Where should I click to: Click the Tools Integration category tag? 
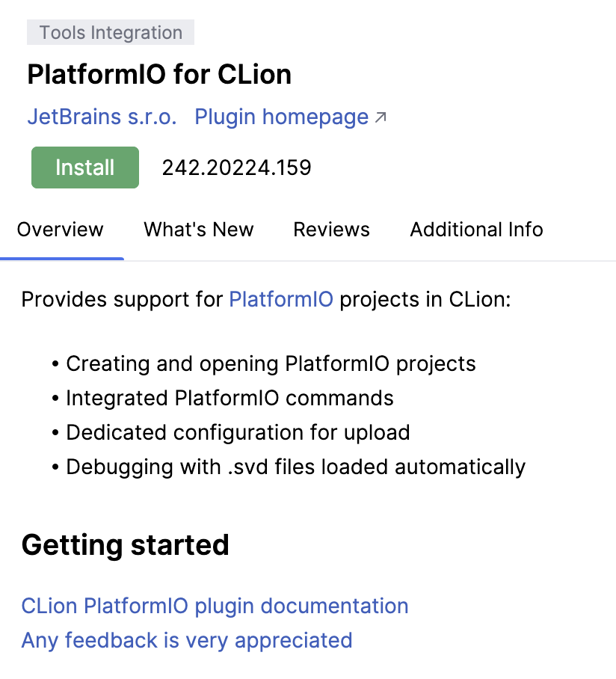110,33
